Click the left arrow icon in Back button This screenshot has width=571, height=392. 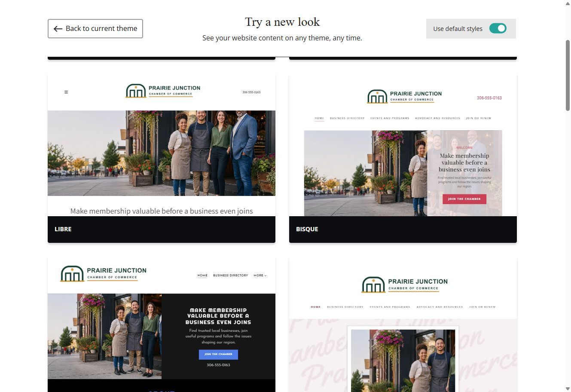point(58,29)
